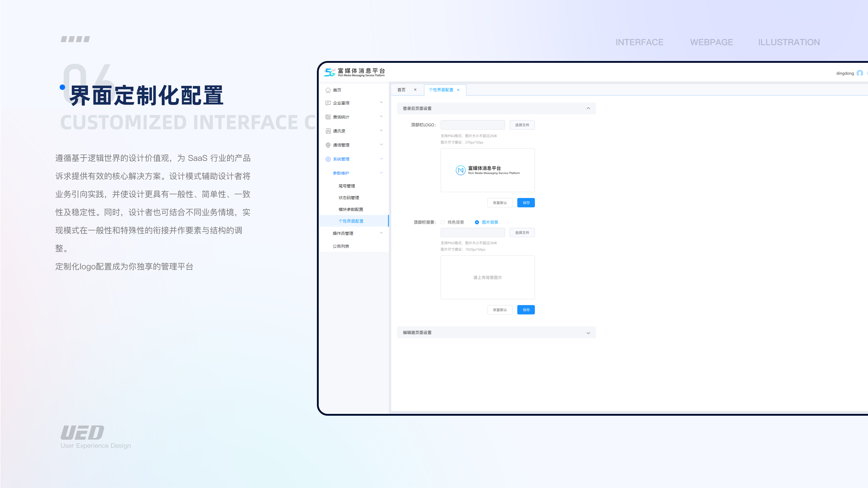Click the 顶部栏LOGO file input field
This screenshot has width=868, height=488.
[x=472, y=125]
